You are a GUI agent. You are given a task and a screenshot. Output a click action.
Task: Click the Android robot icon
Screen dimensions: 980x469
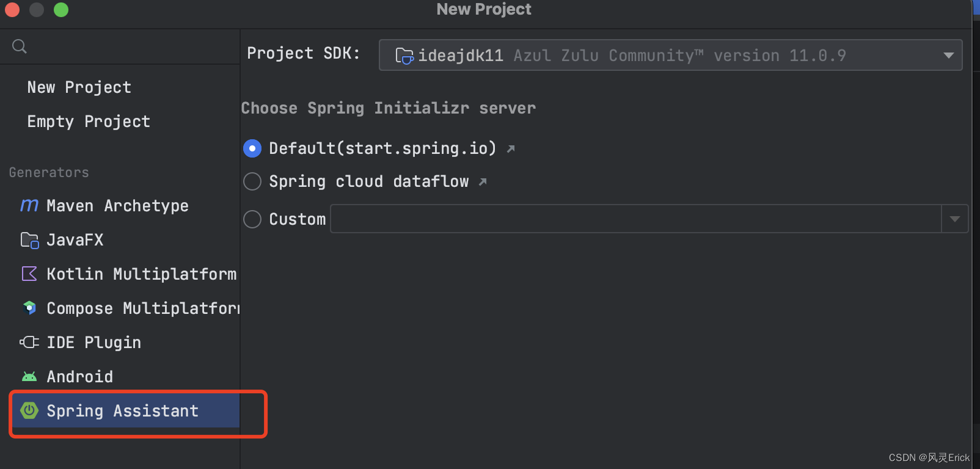(x=29, y=376)
